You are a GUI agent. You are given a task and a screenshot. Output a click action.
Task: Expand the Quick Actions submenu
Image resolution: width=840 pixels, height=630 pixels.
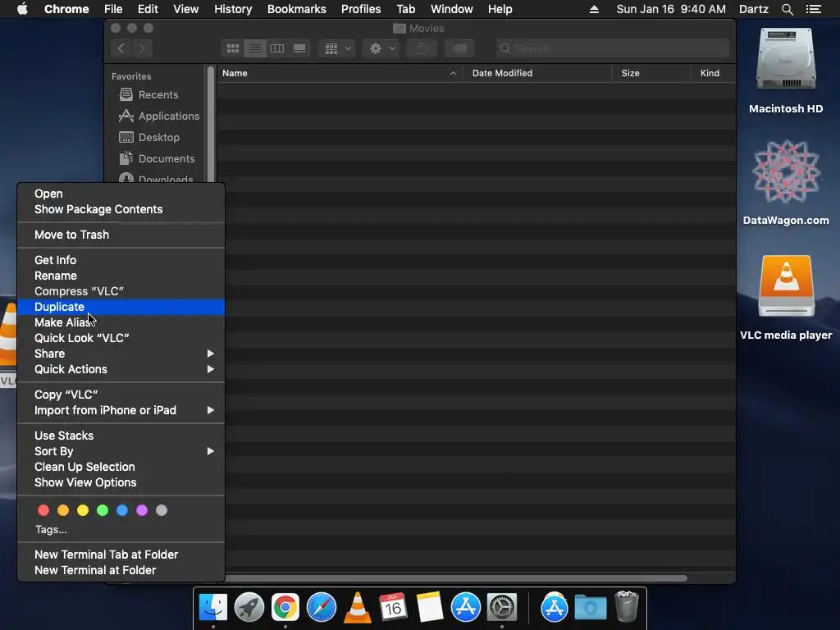(121, 369)
